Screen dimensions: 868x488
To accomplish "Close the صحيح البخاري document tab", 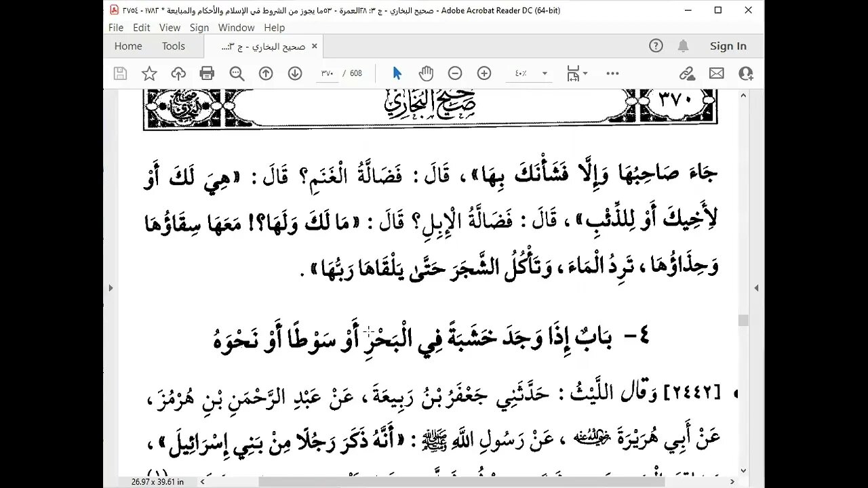I will click(314, 46).
